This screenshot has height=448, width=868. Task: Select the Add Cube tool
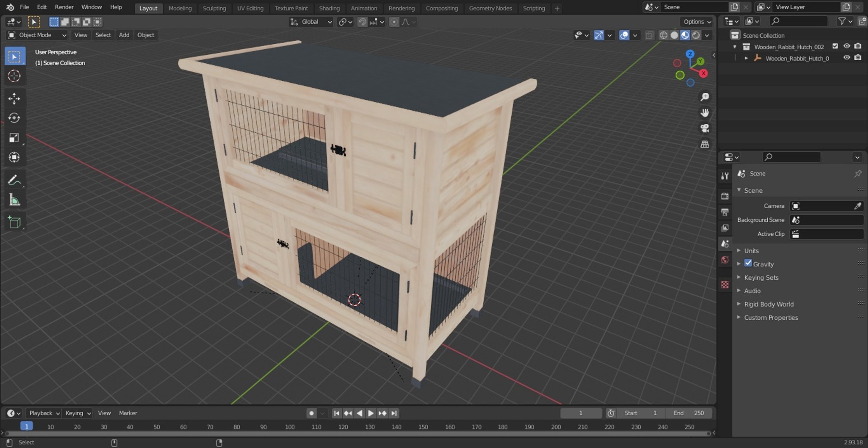click(14, 222)
